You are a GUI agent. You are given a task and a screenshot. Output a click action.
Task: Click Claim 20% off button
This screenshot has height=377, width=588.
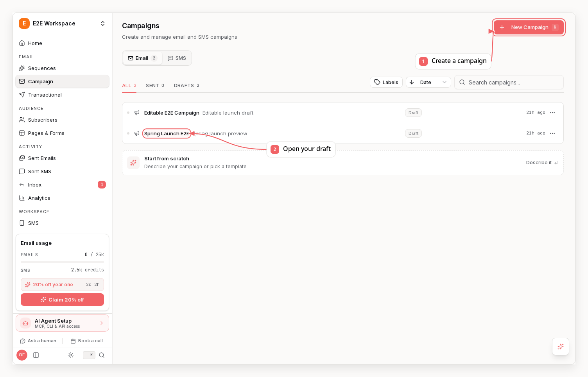(62, 300)
